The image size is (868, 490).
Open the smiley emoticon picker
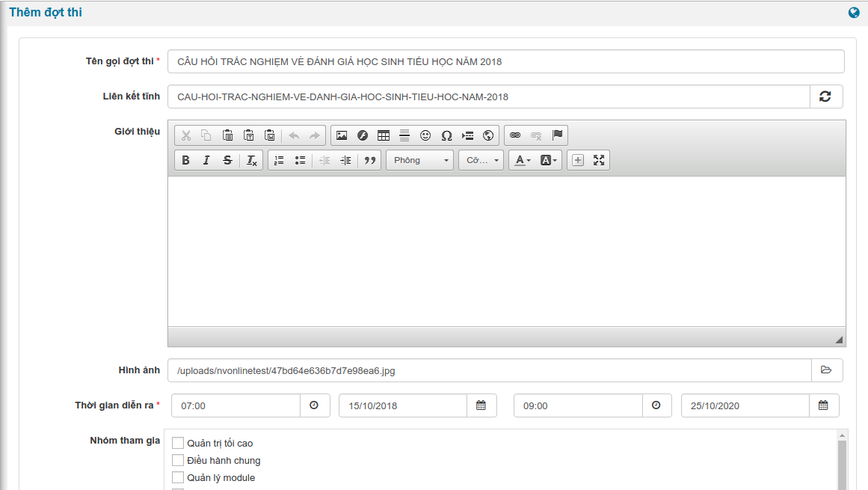425,135
